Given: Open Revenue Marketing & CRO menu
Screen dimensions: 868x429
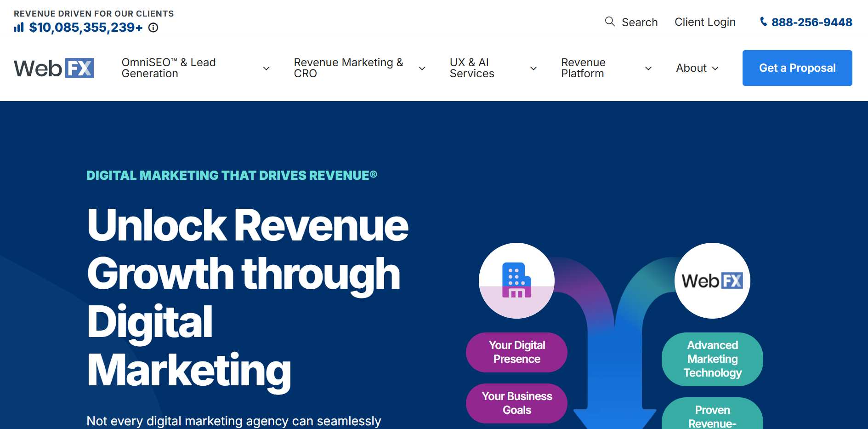Looking at the screenshot, I should 349,68.
